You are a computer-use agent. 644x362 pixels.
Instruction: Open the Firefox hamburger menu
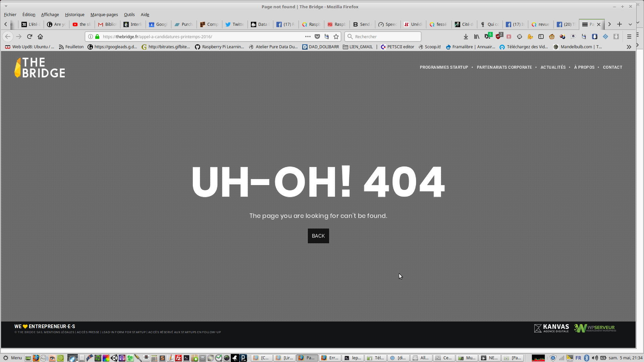[629, 37]
